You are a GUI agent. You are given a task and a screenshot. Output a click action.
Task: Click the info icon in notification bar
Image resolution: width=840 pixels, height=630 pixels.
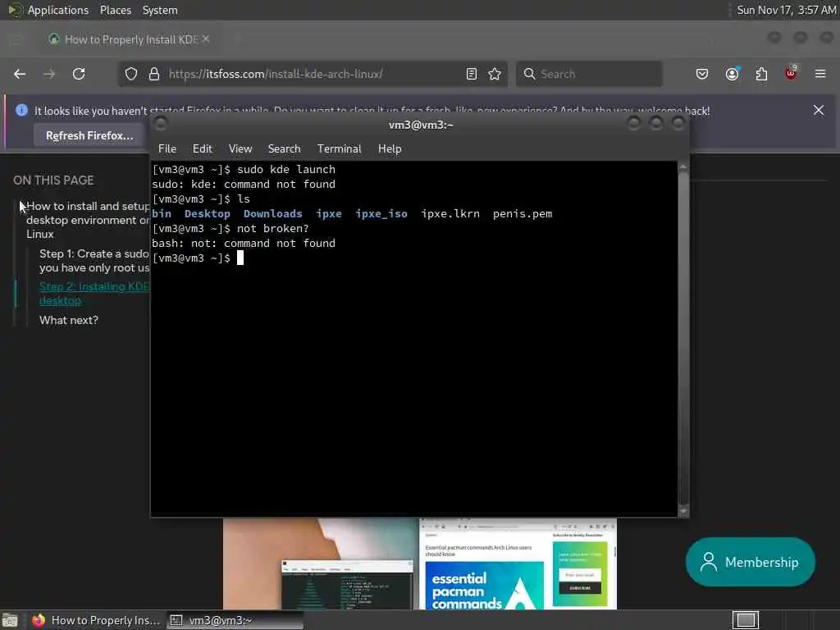click(x=21, y=111)
